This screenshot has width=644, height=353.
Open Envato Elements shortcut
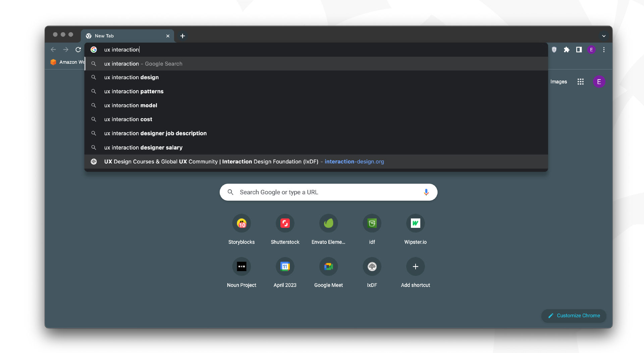[328, 230]
